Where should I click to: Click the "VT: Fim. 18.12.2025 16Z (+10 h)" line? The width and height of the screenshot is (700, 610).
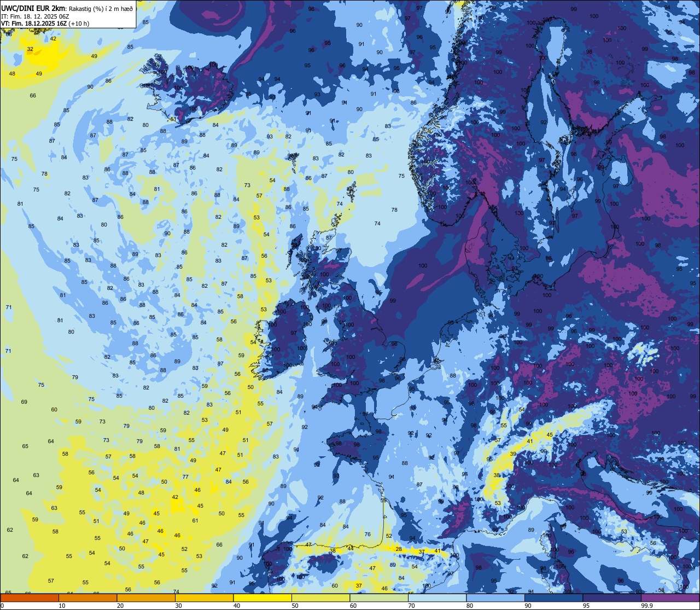45,24
